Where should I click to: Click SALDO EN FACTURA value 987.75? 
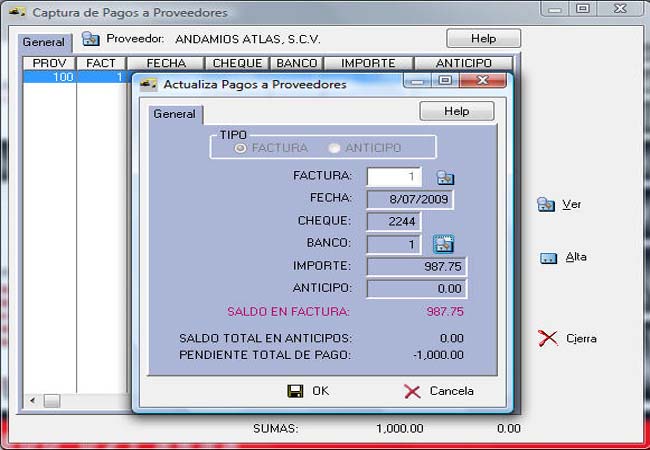[x=445, y=312]
